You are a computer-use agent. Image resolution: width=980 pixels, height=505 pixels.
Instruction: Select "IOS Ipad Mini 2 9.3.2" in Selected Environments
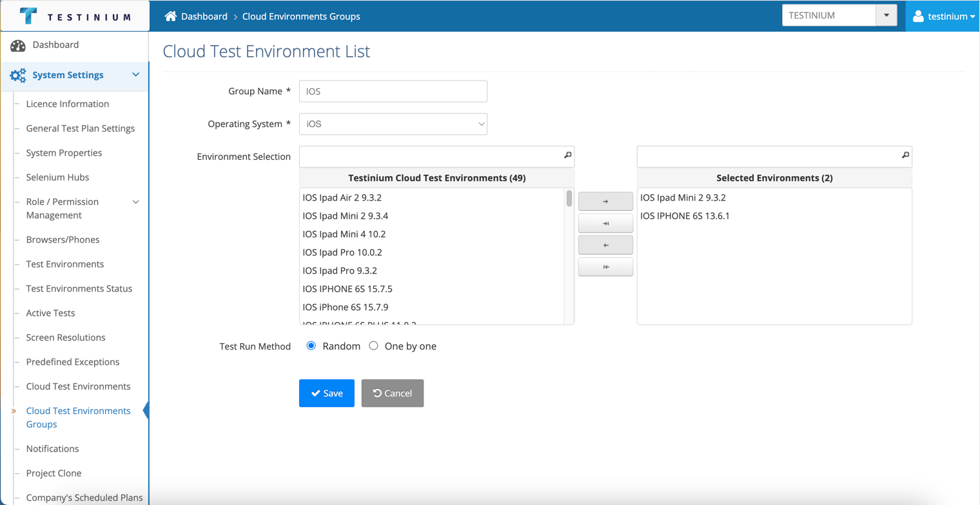tap(774, 197)
